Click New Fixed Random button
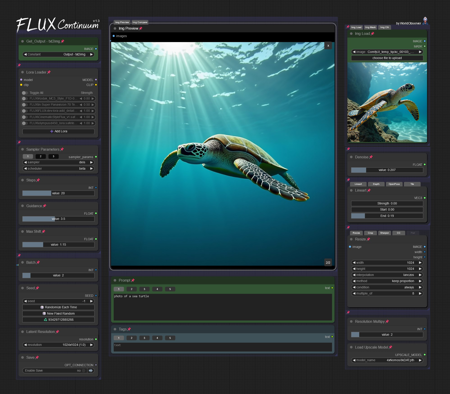This screenshot has height=394, width=450. coord(58,314)
